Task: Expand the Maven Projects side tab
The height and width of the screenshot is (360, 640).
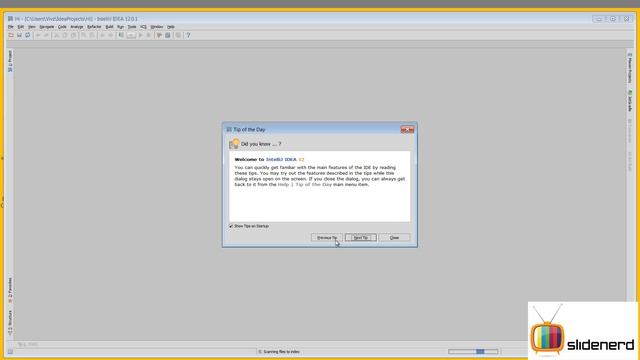Action: coord(630,68)
